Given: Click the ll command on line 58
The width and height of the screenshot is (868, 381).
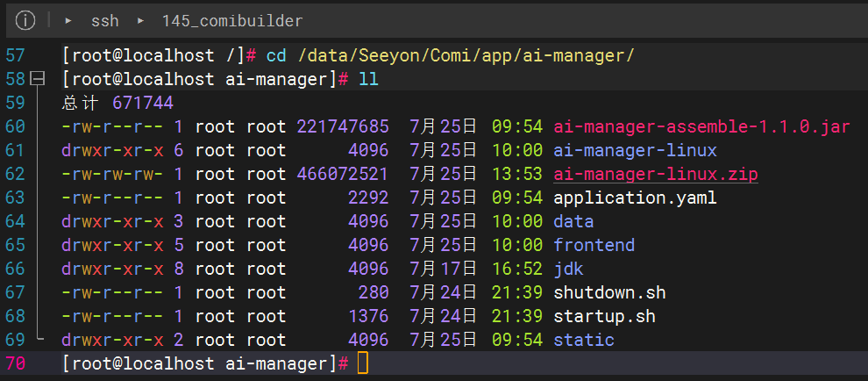Looking at the screenshot, I should pos(368,79).
